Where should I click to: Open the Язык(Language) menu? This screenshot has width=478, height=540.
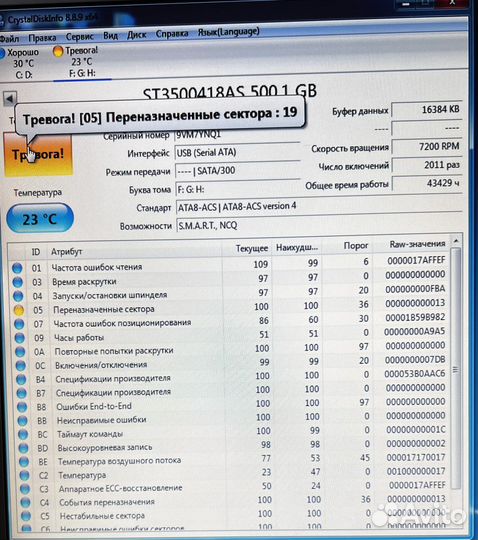(x=228, y=32)
